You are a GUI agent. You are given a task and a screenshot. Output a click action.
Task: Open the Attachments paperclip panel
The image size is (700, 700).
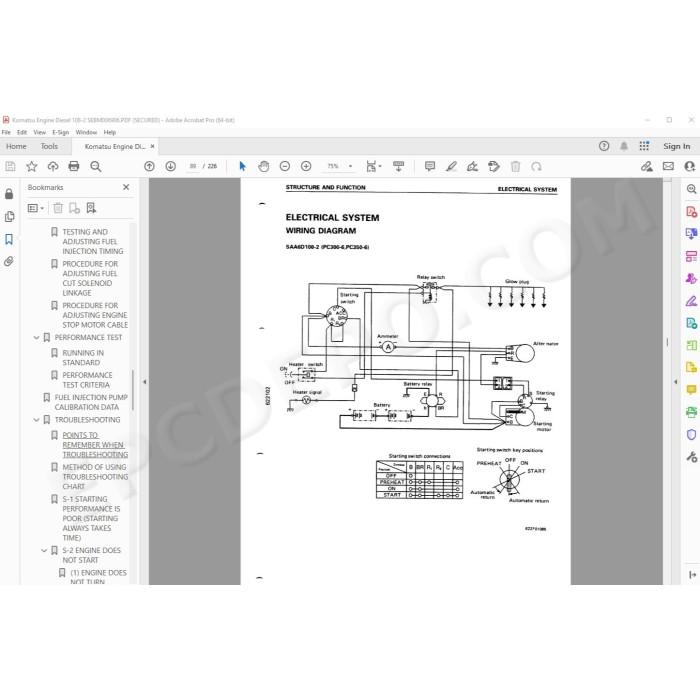[x=9, y=261]
